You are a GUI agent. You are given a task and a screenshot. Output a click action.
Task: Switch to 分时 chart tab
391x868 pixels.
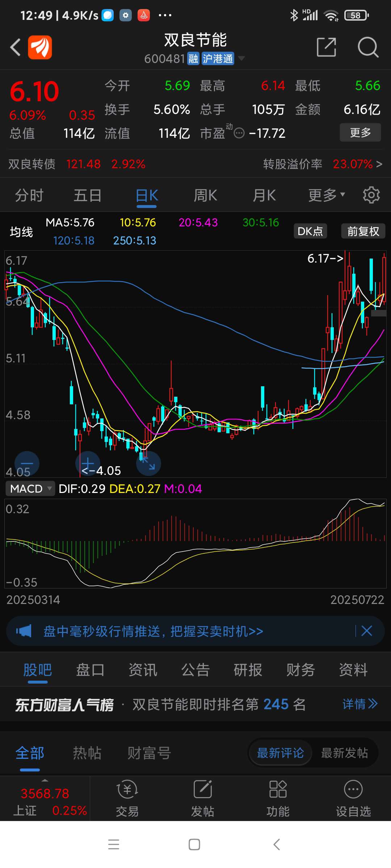pyautogui.click(x=29, y=195)
